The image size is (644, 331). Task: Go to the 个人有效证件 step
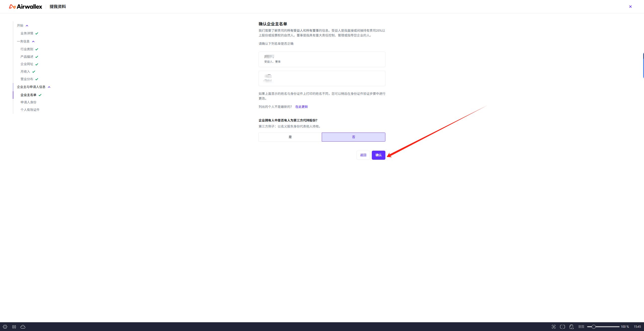point(30,110)
